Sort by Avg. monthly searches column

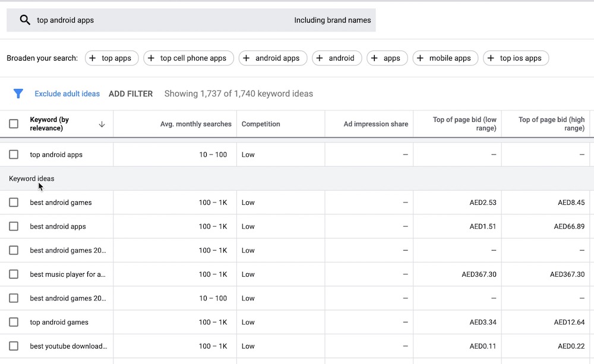tap(195, 124)
